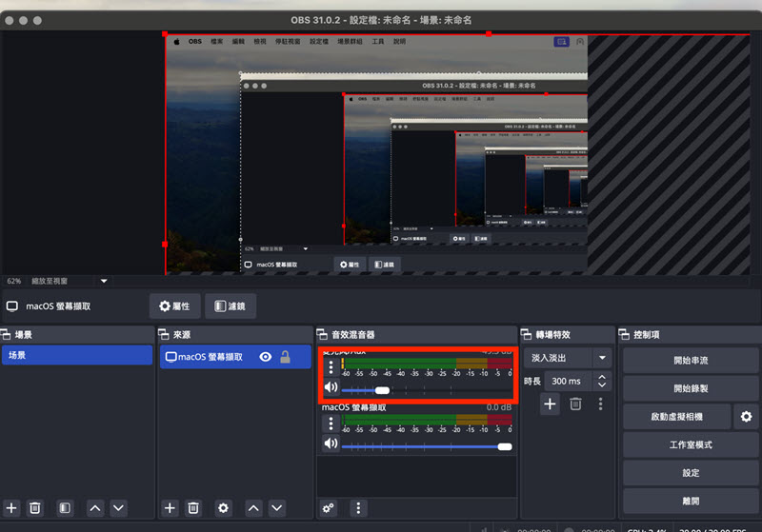Remove selected source with trash icon

[x=193, y=508]
